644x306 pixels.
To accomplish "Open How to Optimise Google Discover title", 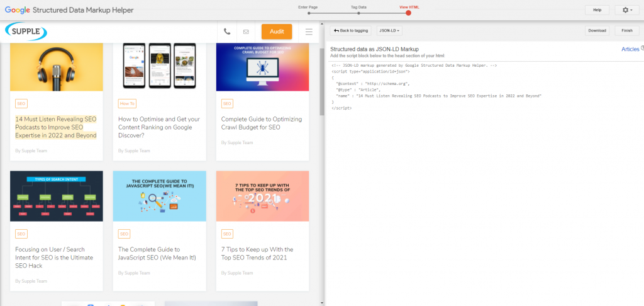I will (x=159, y=127).
